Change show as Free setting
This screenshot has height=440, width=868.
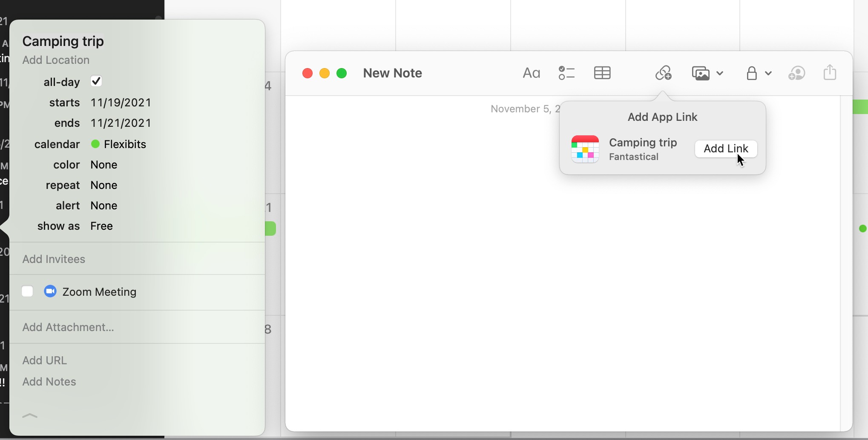(x=101, y=226)
